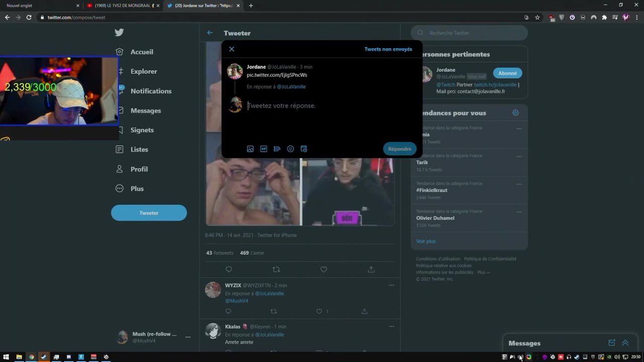Open Tweets non envoyés
Screen dimensions: 644x362
(388, 49)
